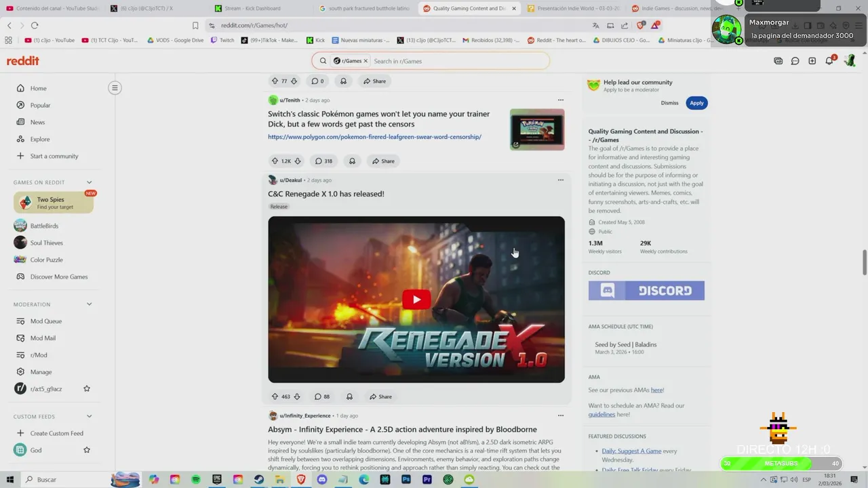Open previous AMAs 'here' link

(x=656, y=390)
